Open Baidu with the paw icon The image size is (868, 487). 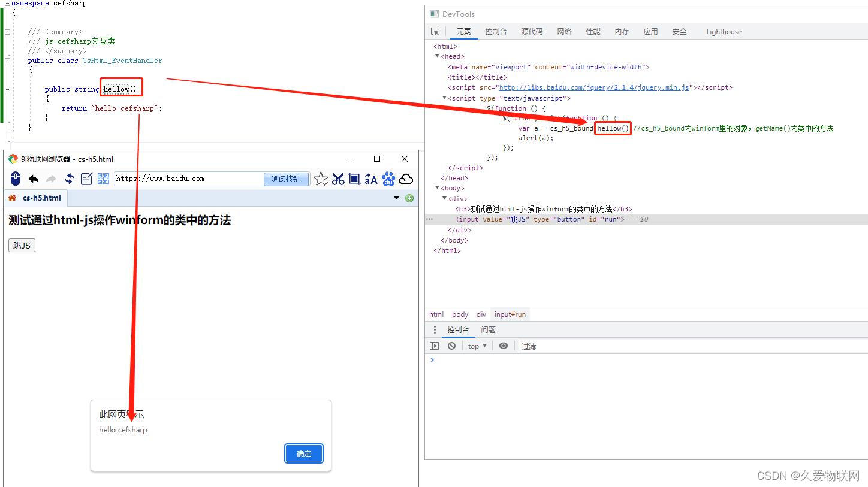pyautogui.click(x=388, y=178)
